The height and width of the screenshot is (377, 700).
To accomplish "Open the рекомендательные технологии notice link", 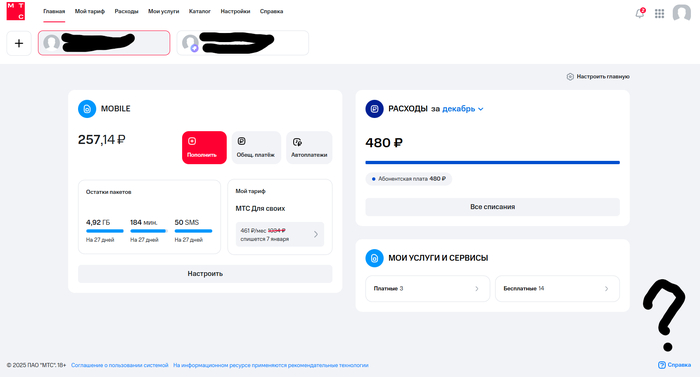I will click(x=271, y=365).
